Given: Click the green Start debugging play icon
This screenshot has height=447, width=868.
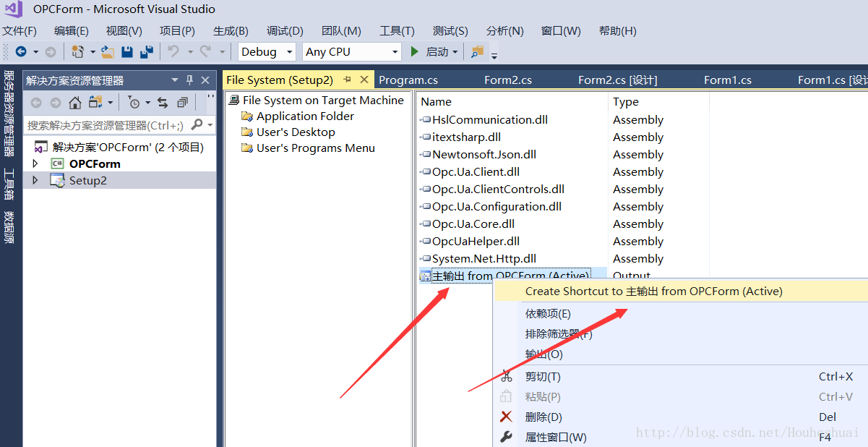Looking at the screenshot, I should point(415,51).
